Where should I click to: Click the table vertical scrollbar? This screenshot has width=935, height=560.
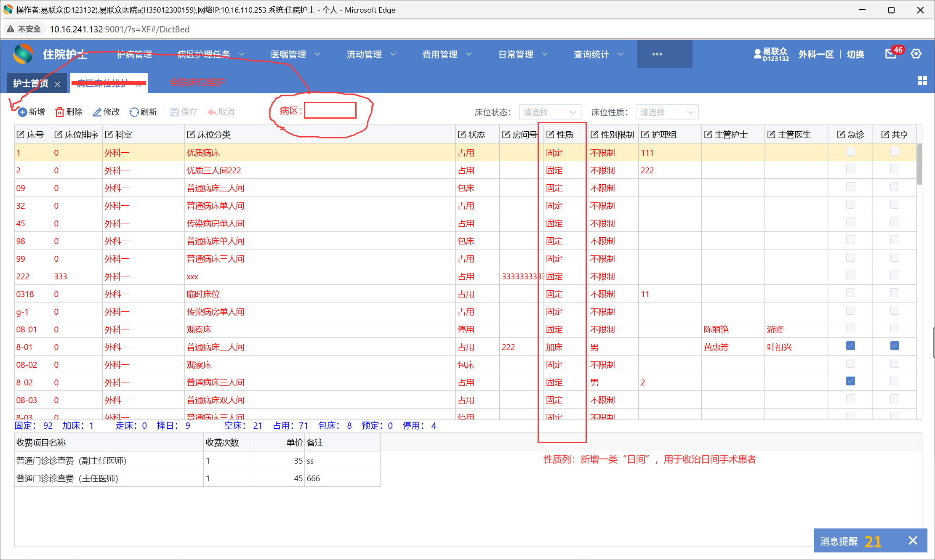click(919, 164)
